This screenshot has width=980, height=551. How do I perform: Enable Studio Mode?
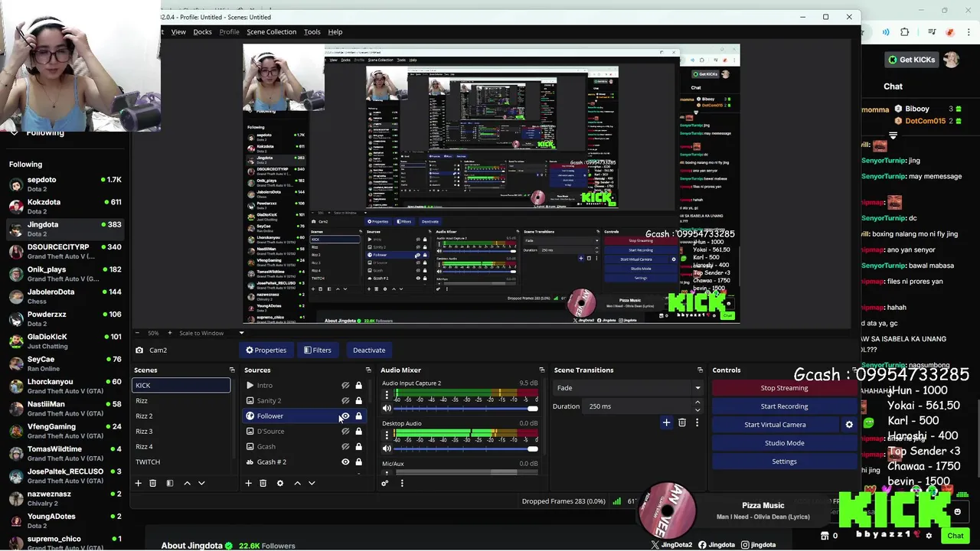click(x=784, y=443)
